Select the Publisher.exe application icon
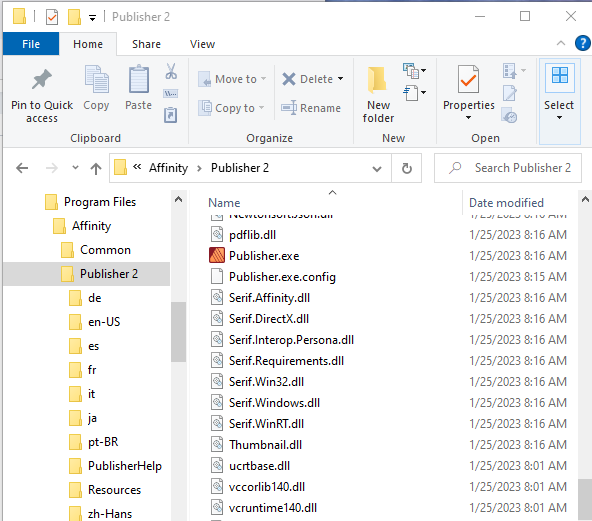The image size is (592, 521). pyautogui.click(x=217, y=256)
